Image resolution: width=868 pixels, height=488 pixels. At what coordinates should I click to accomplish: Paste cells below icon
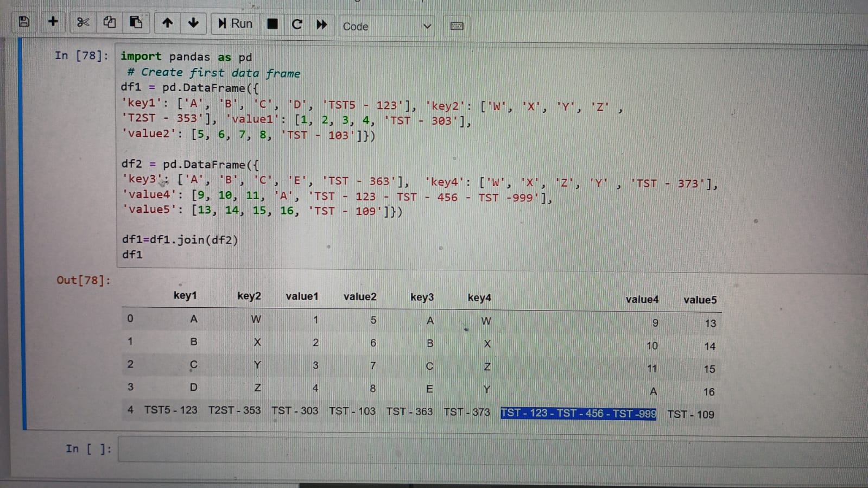136,22
